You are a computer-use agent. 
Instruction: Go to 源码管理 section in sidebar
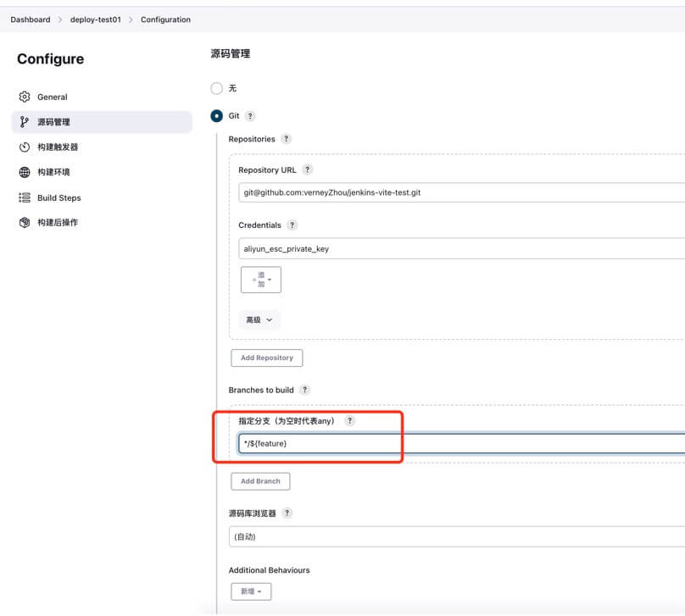53,122
